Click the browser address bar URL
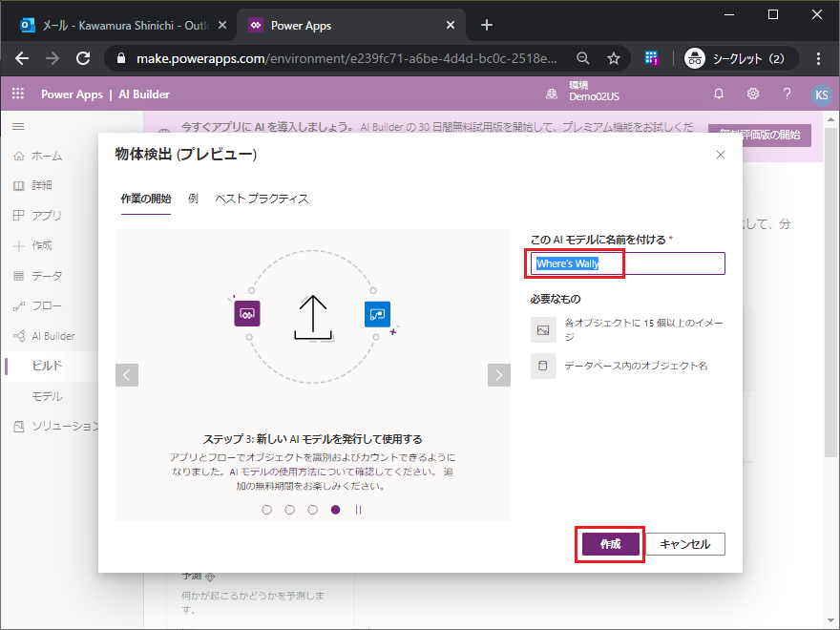Viewport: 840px width, 630px height. [x=346, y=58]
